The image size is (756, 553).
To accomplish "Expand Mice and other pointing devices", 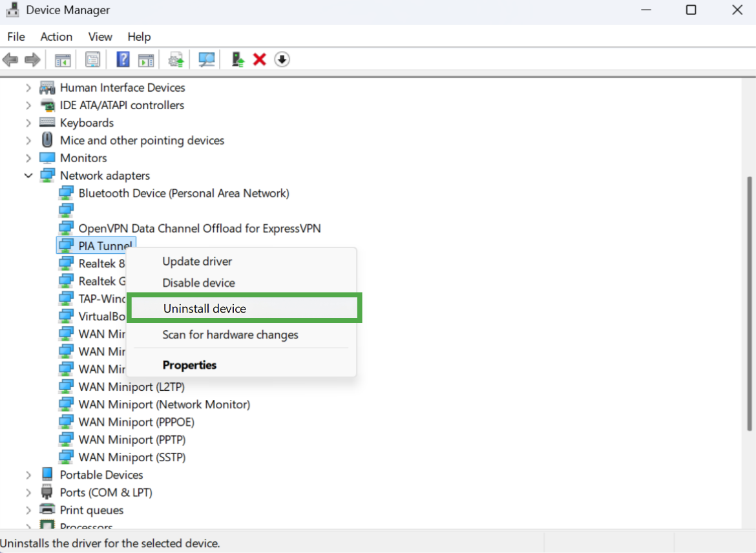I will coord(28,140).
